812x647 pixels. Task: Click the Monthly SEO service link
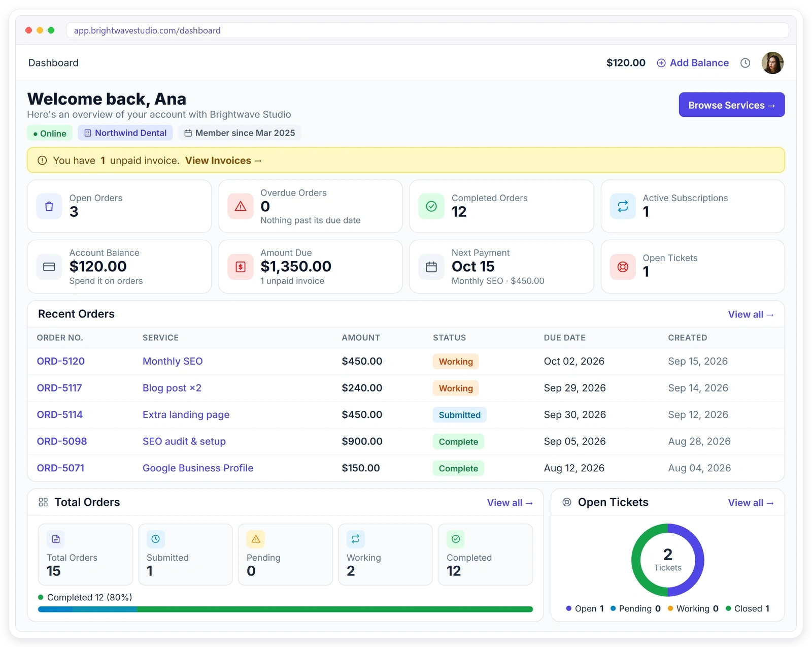[x=173, y=361]
